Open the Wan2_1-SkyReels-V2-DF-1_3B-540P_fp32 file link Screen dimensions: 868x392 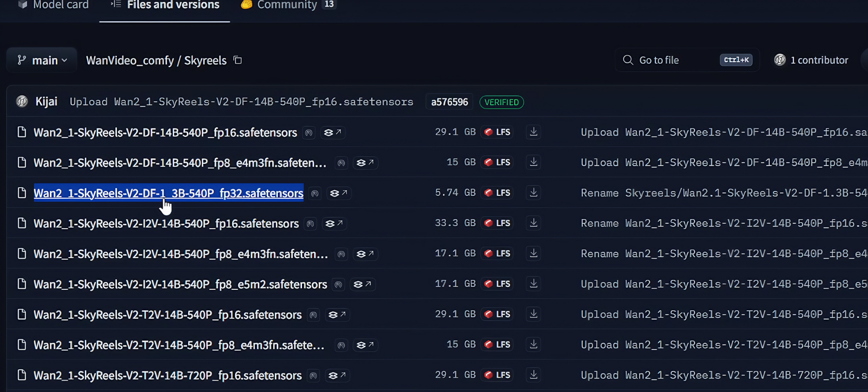click(168, 193)
